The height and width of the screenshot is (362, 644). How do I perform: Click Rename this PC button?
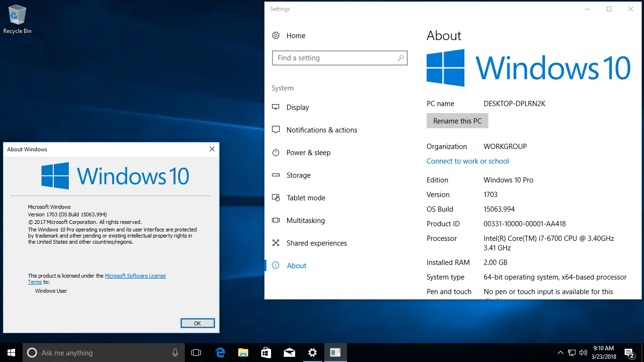[457, 121]
